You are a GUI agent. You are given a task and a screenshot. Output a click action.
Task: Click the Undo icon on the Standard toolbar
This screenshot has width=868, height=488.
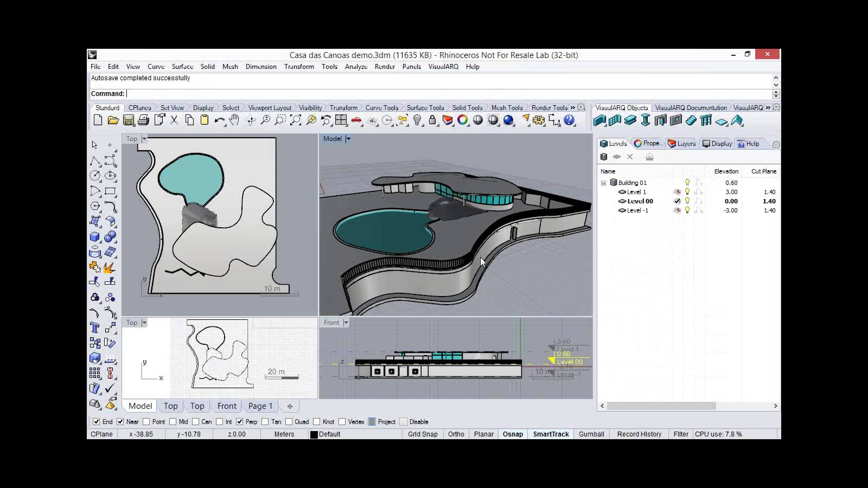point(219,120)
